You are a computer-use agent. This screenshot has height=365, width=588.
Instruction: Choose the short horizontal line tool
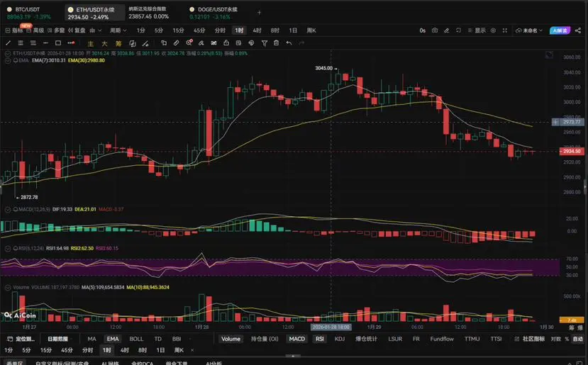pos(45,43)
